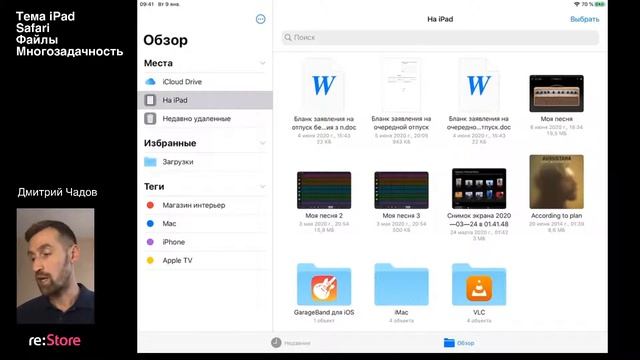Click the iCloud Drive cloud icon
Screen dimensions: 640x360
(x=150, y=82)
